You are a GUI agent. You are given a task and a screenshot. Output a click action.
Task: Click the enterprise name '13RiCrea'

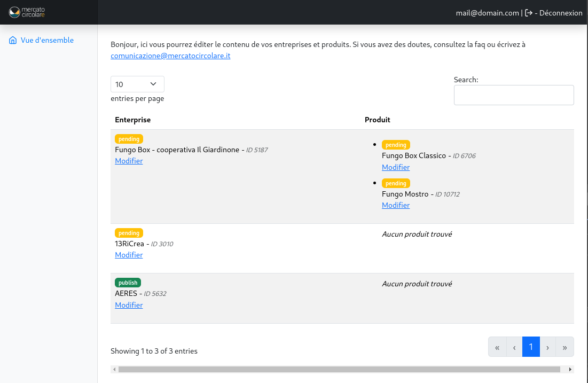click(129, 244)
